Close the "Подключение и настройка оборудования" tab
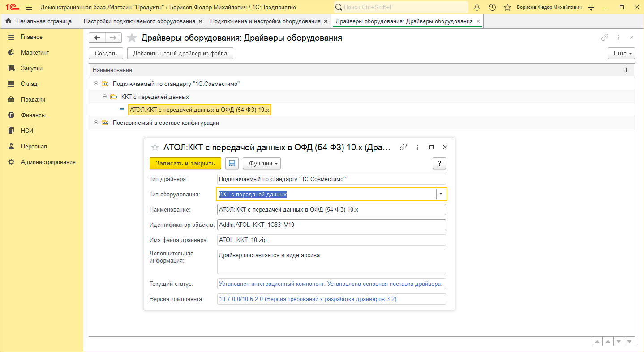Image resolution: width=644 pixels, height=352 pixels. coord(326,21)
